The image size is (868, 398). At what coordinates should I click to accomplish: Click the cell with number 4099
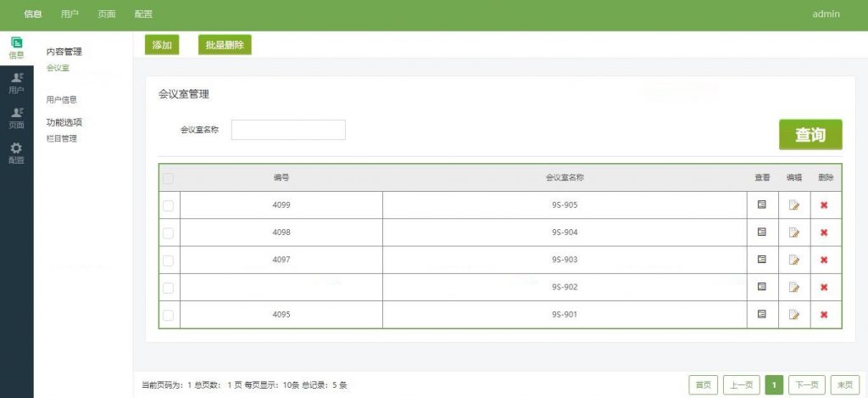(x=281, y=205)
